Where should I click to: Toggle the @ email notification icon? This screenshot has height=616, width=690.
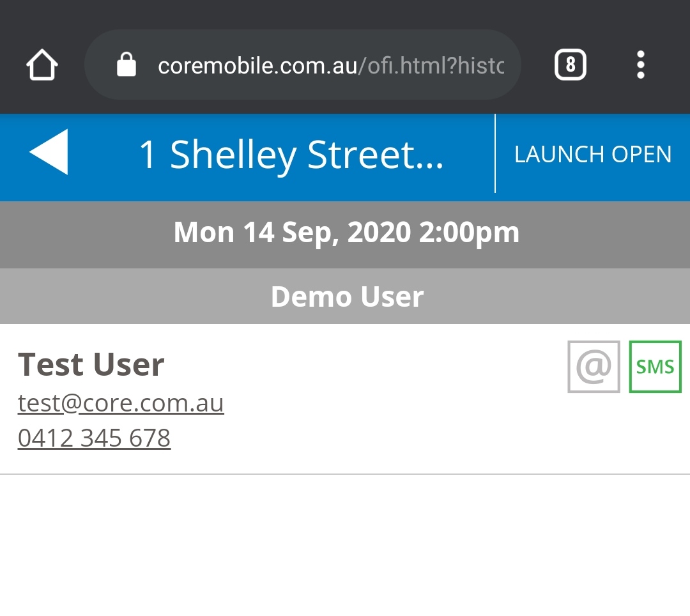(x=594, y=367)
